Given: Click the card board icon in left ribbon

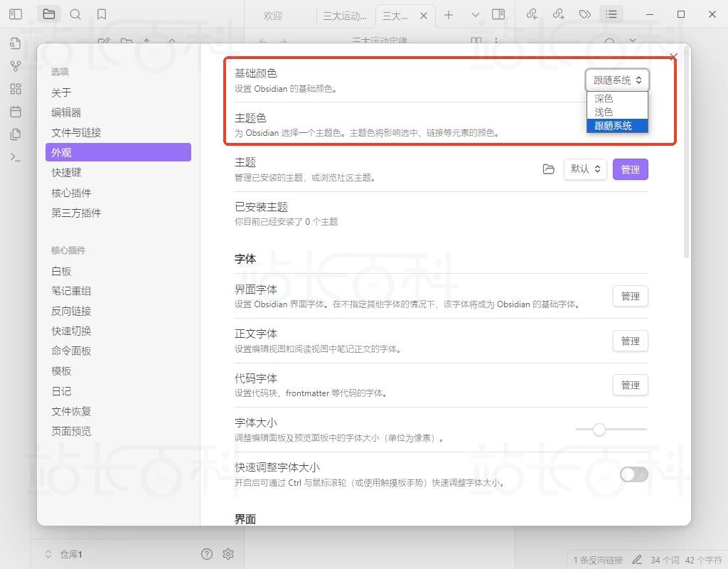Looking at the screenshot, I should tap(15, 88).
